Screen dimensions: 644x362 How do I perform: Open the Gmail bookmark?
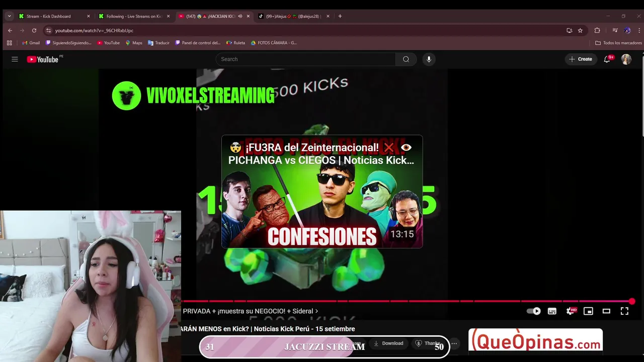click(31, 43)
